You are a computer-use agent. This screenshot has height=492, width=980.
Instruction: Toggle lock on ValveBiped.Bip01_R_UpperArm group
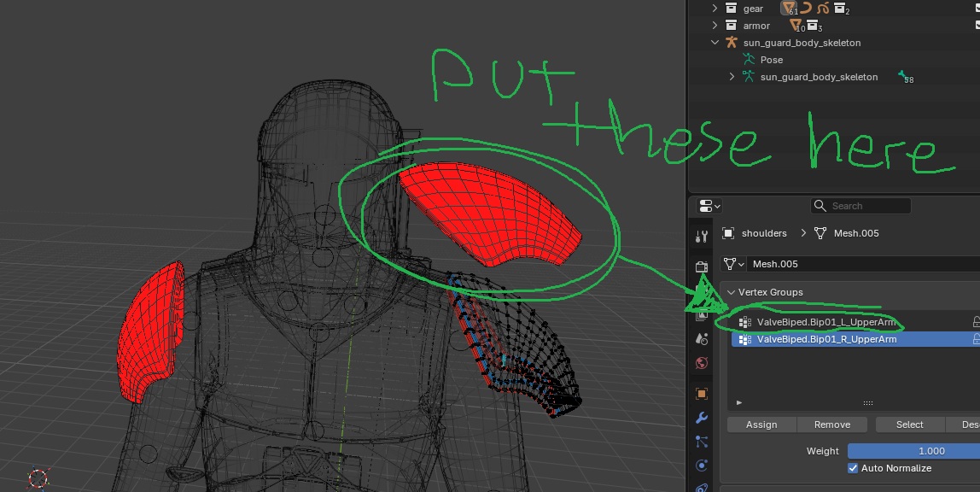click(976, 339)
